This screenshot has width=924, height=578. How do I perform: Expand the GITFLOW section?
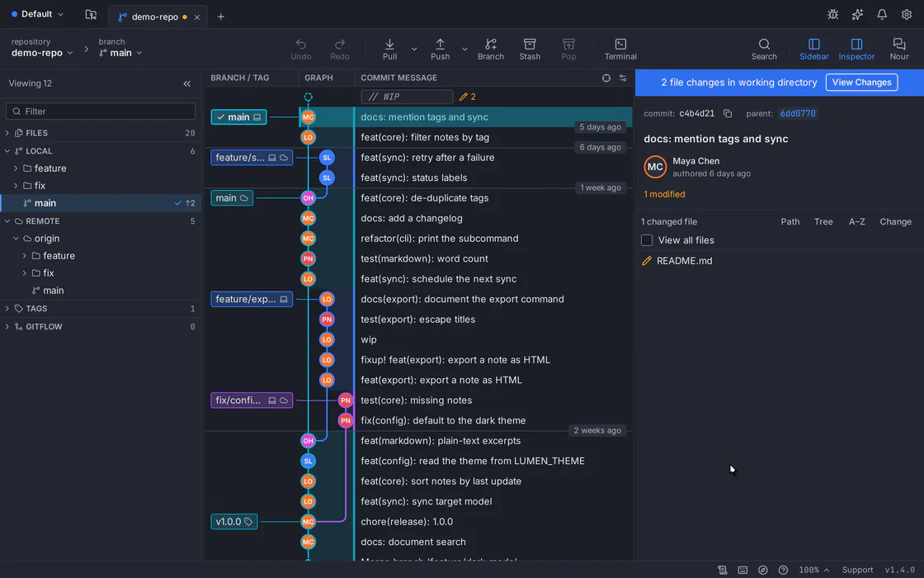point(7,326)
